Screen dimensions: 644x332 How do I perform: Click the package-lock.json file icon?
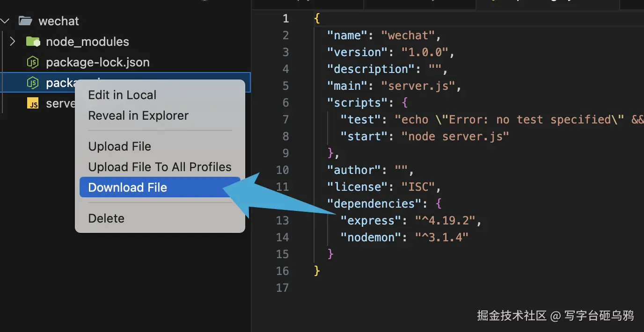coord(33,62)
